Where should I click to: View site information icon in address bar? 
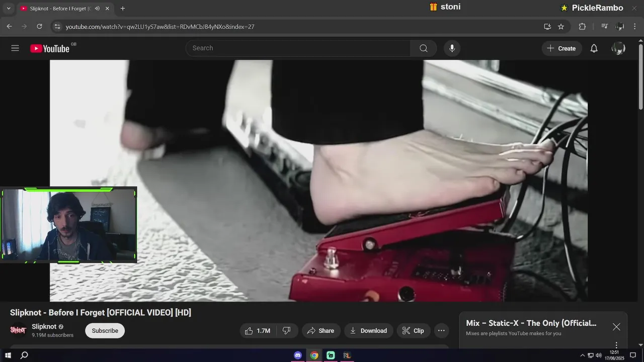coord(57,27)
